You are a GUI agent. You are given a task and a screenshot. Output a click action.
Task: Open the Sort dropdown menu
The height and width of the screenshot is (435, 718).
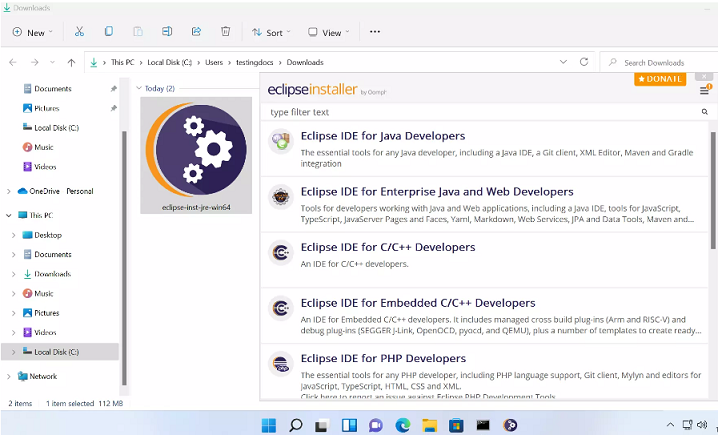[x=268, y=32]
